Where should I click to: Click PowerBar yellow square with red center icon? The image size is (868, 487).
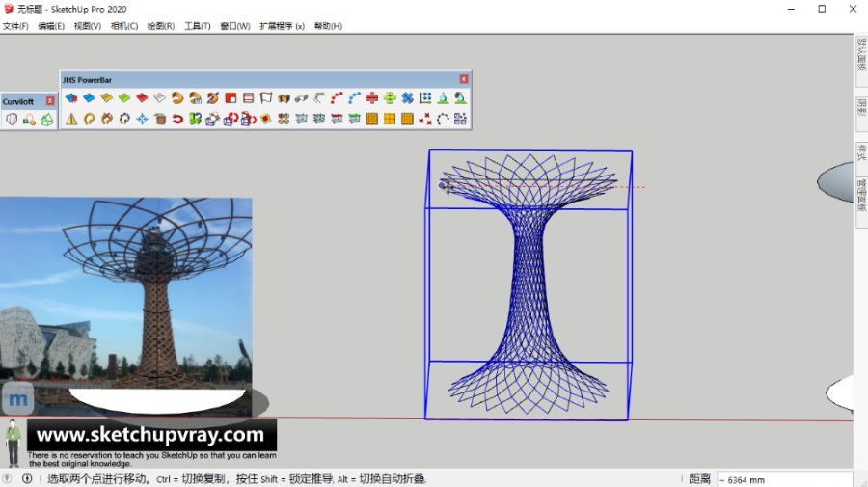[x=266, y=119]
